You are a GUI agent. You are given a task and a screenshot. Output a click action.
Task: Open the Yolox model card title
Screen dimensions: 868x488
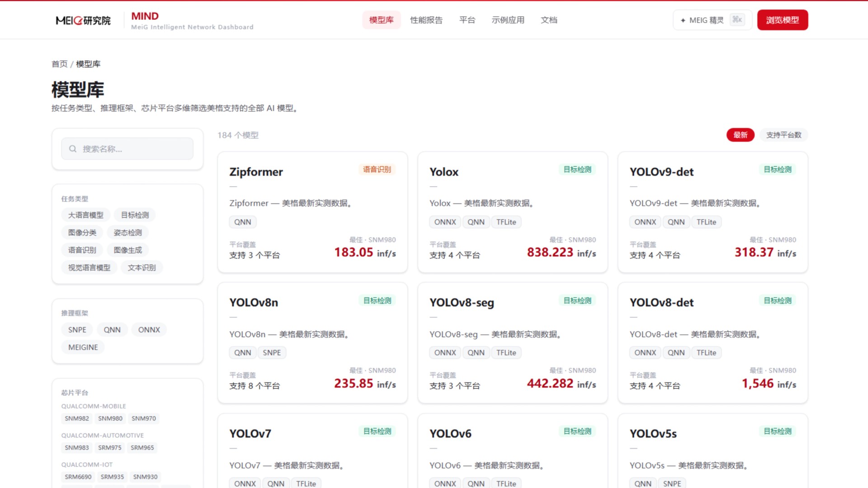[444, 172]
